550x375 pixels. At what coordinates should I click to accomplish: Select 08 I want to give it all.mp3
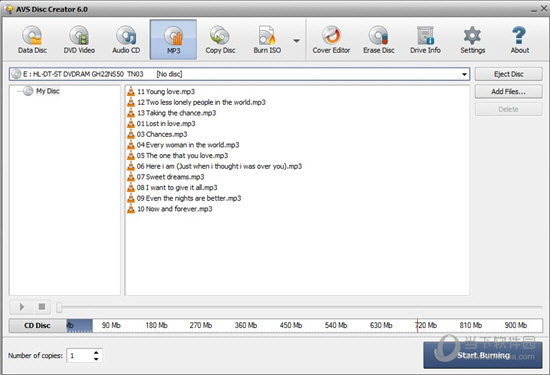click(177, 187)
